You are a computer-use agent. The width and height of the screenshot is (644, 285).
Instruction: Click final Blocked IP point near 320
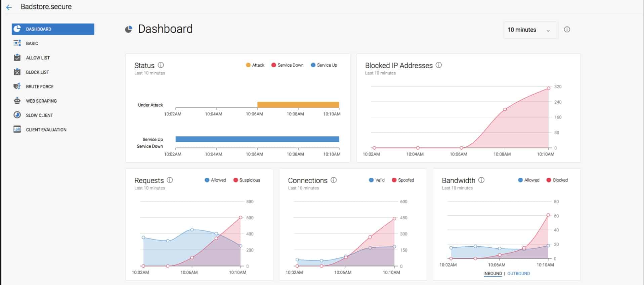pyautogui.click(x=549, y=88)
